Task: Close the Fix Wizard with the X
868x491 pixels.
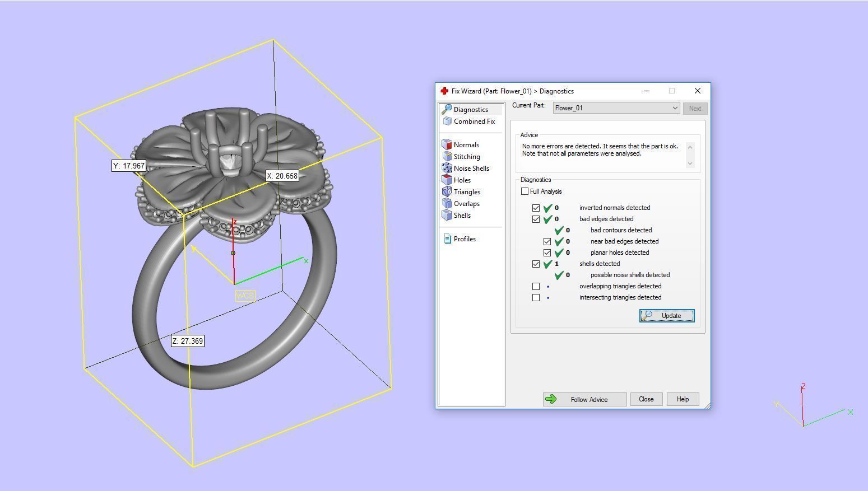Action: (x=698, y=91)
